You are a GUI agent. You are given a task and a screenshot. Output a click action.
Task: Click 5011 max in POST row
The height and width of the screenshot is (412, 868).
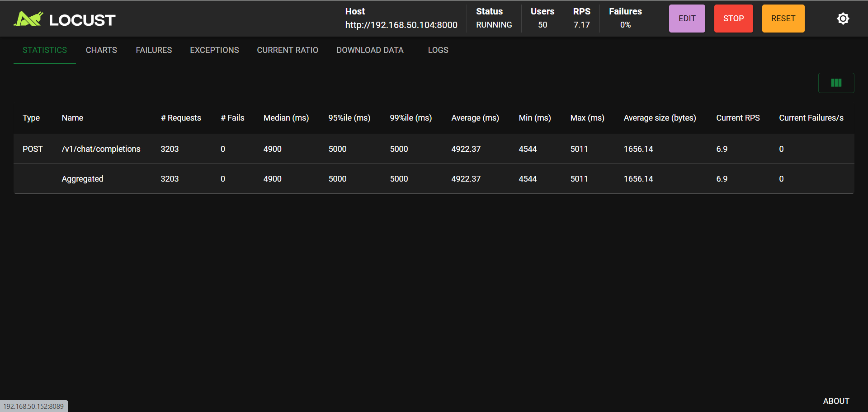click(x=579, y=149)
